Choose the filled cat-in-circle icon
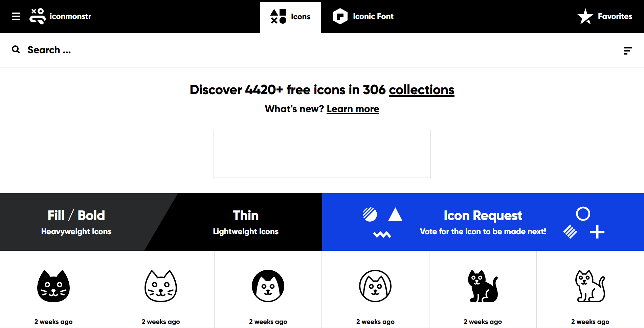644x328 pixels. pos(268,286)
